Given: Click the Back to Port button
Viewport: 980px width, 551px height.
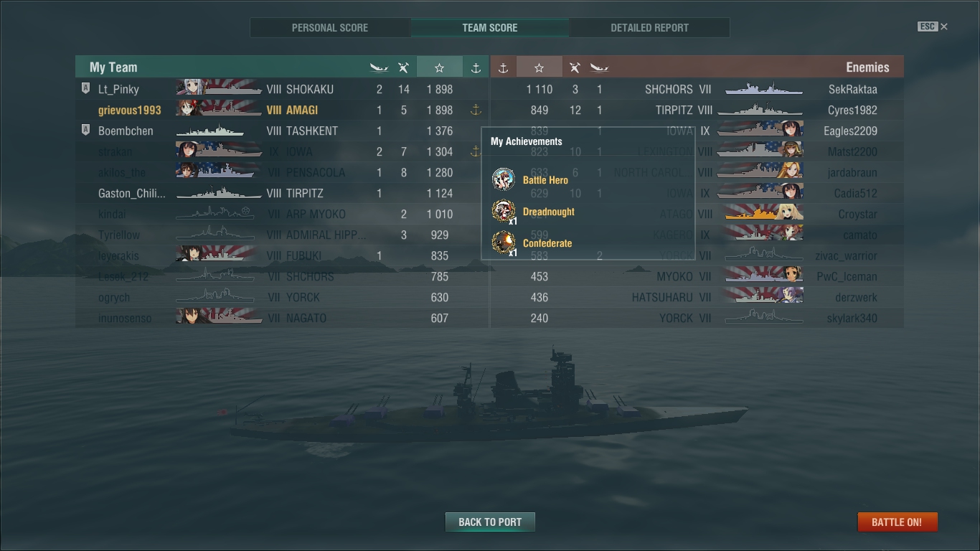Looking at the screenshot, I should (490, 522).
